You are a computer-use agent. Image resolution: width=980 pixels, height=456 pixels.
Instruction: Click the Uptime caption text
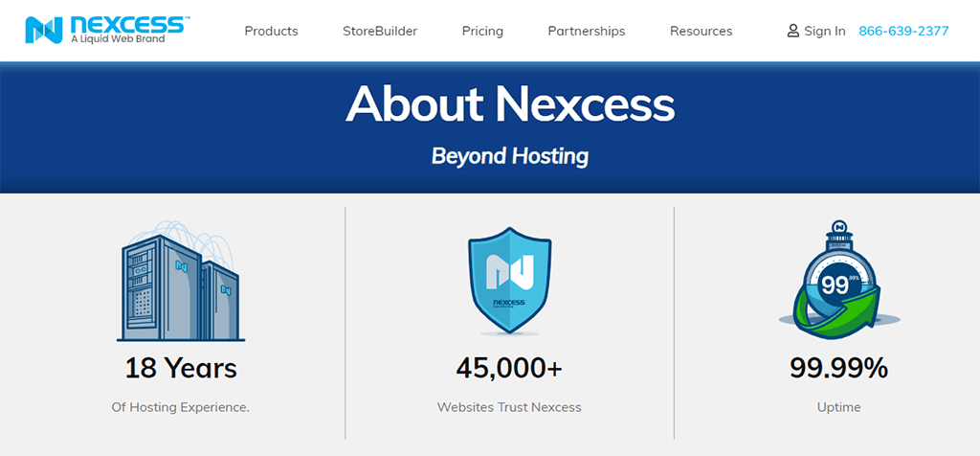coord(838,407)
